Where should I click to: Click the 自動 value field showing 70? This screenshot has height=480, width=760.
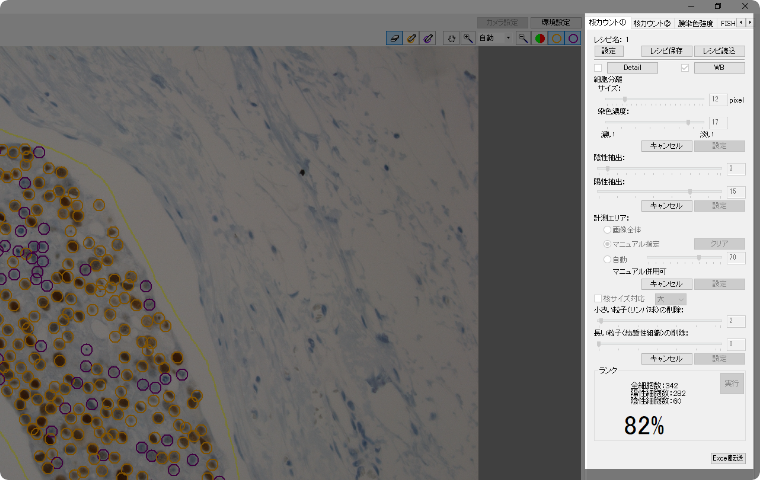pyautogui.click(x=736, y=258)
